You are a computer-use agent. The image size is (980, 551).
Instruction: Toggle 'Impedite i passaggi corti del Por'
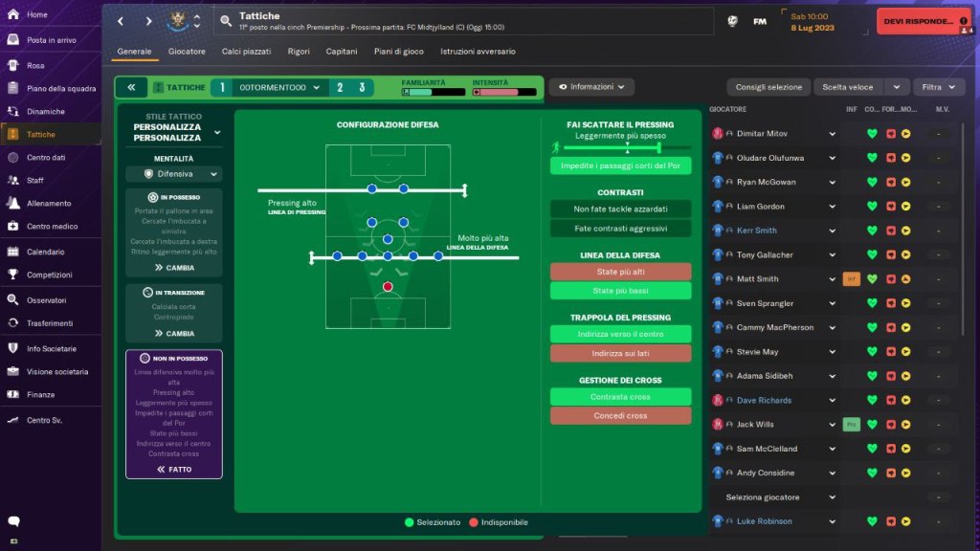point(620,165)
